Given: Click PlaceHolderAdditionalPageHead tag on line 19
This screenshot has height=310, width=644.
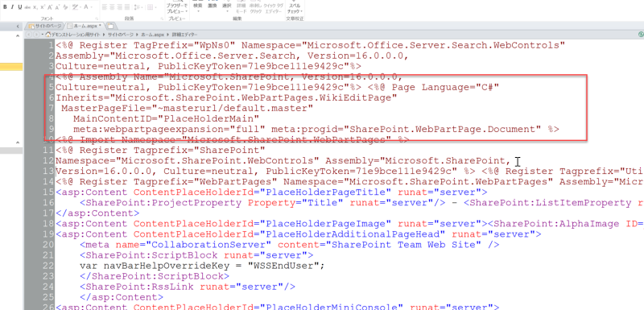Looking at the screenshot, I should 299,234.
